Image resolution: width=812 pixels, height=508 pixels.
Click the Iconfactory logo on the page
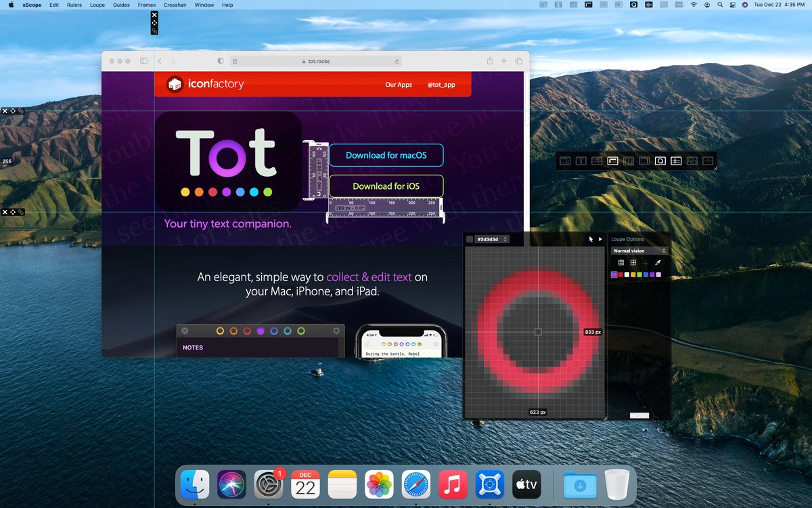pos(206,85)
